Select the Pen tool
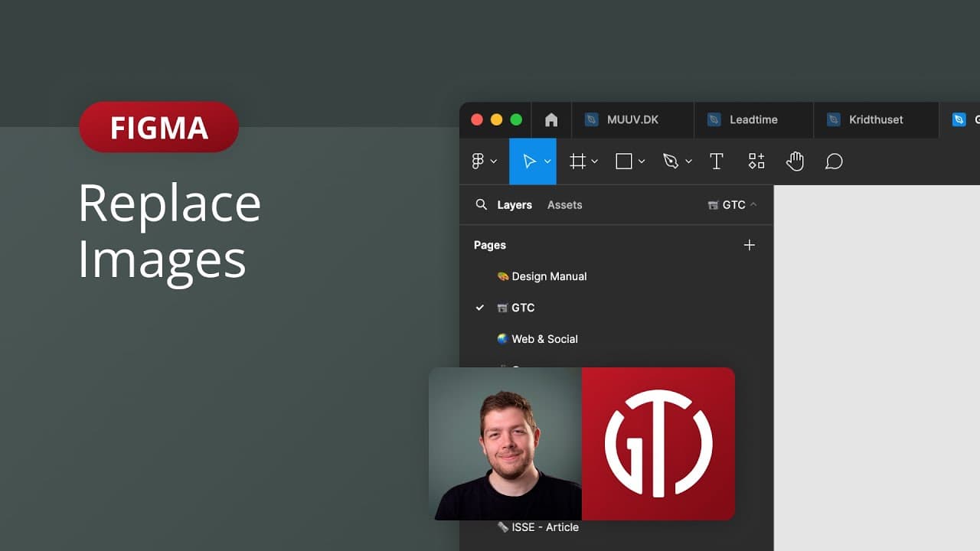This screenshot has width=980, height=551. [671, 161]
